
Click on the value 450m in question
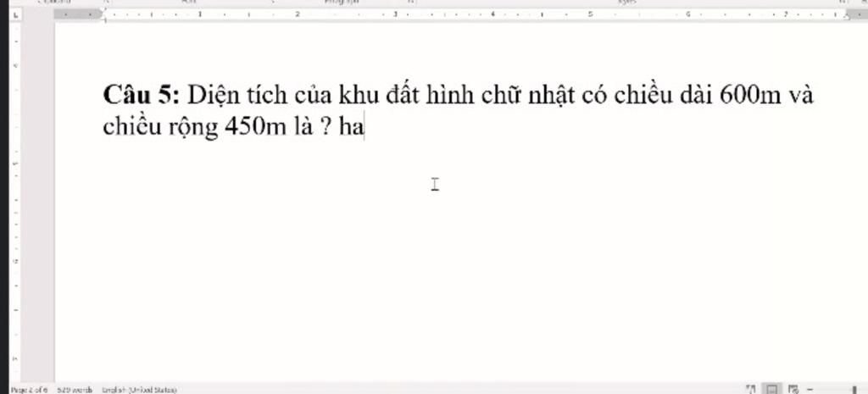point(256,127)
